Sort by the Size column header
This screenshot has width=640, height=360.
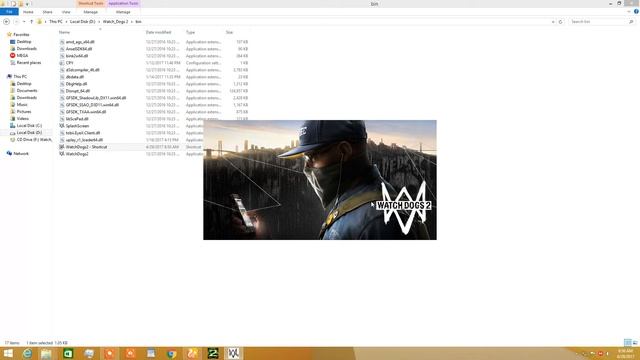[x=229, y=32]
